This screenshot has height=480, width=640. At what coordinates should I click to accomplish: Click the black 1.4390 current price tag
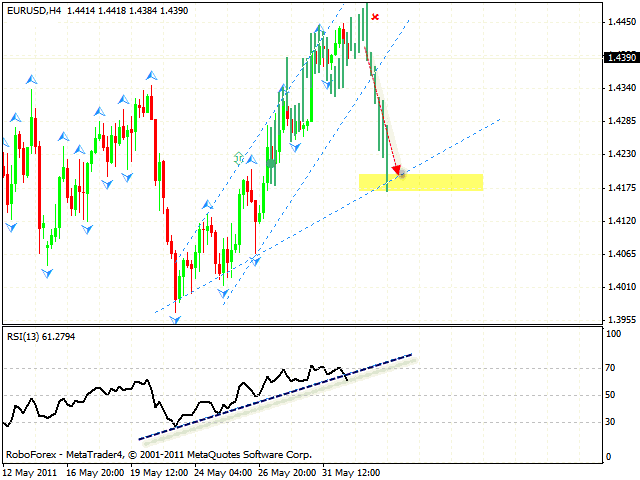621,58
